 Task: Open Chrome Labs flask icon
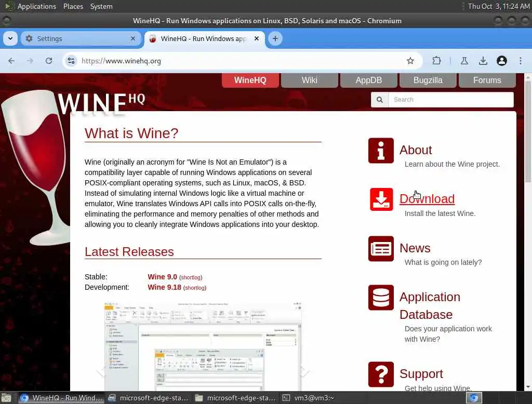coord(464,61)
